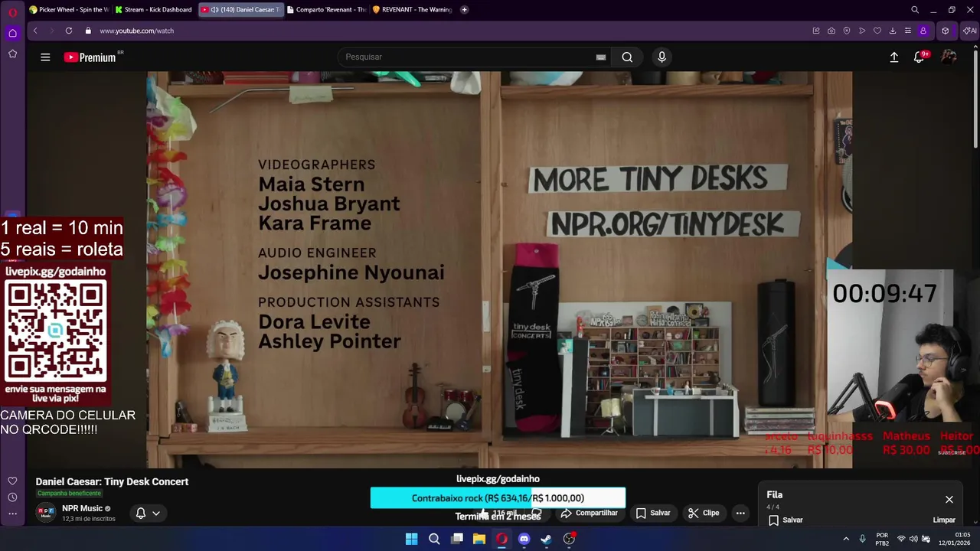Open Opera Flow send icon
The image size is (980, 551).
coord(862,31)
